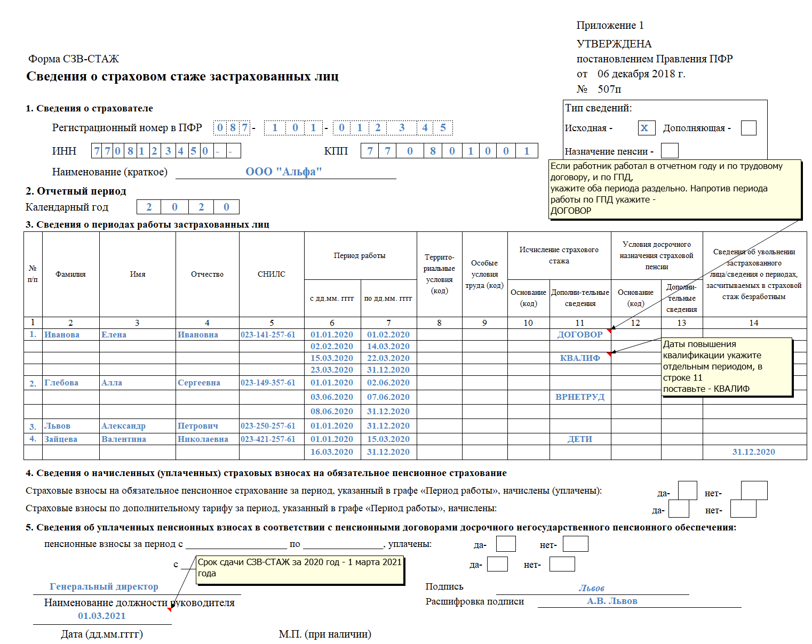Click the signing date 01.03.2021
The width and height of the screenshot is (812, 644).
coord(102,616)
